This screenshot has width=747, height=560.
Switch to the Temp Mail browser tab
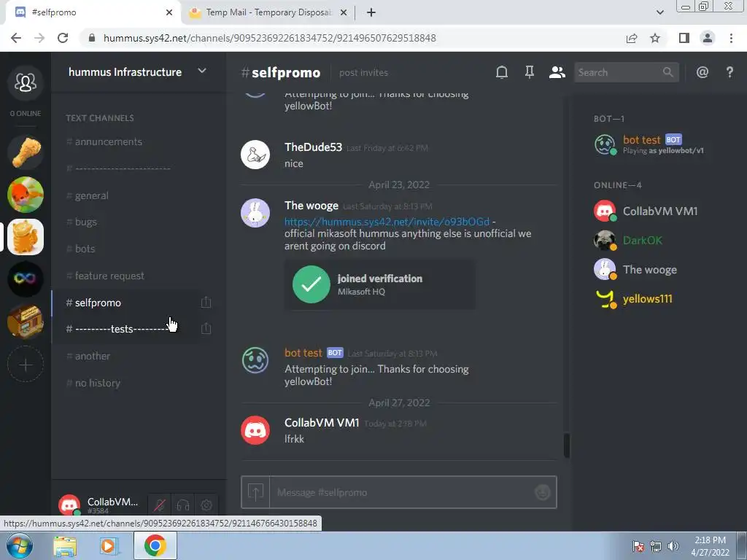click(x=267, y=12)
